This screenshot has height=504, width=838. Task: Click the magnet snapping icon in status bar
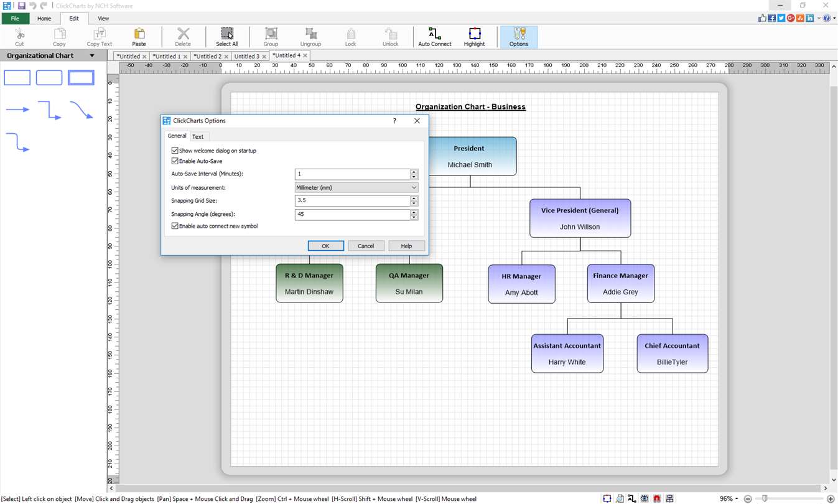coord(657,498)
